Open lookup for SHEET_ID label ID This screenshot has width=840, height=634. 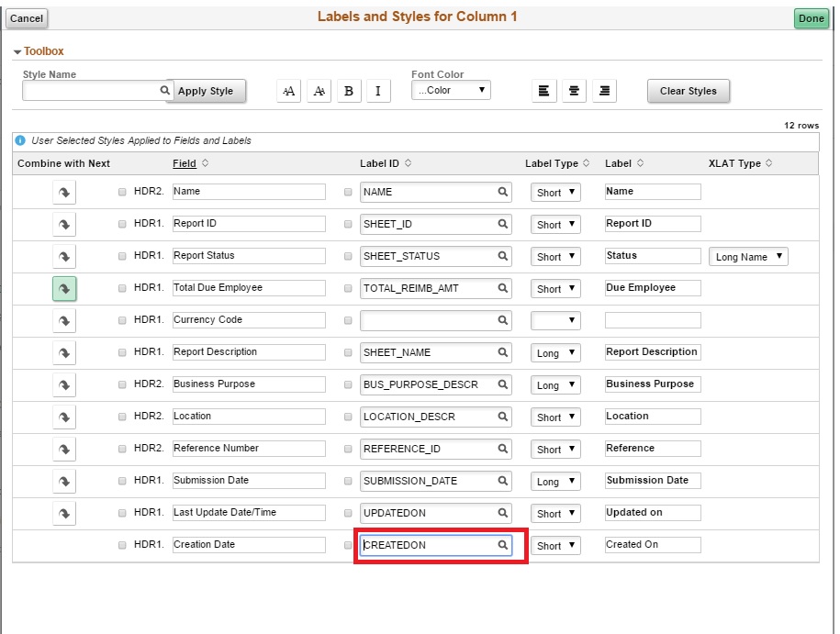point(502,224)
